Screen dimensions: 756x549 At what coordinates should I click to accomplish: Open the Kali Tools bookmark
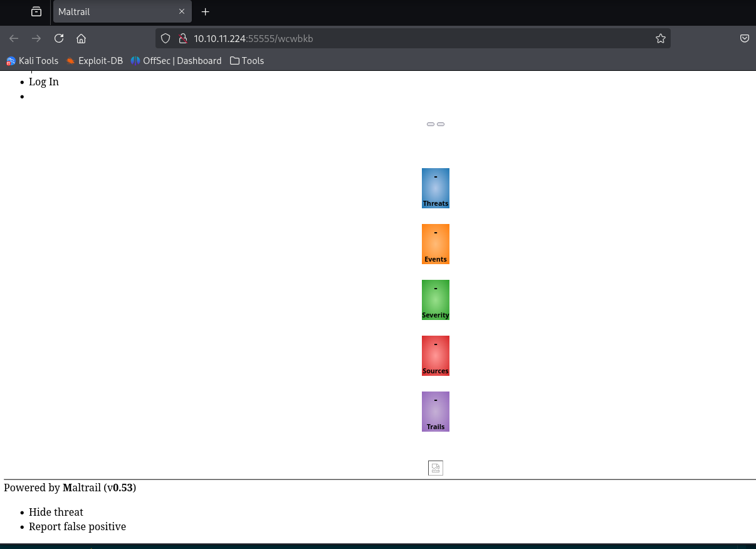pyautogui.click(x=33, y=61)
